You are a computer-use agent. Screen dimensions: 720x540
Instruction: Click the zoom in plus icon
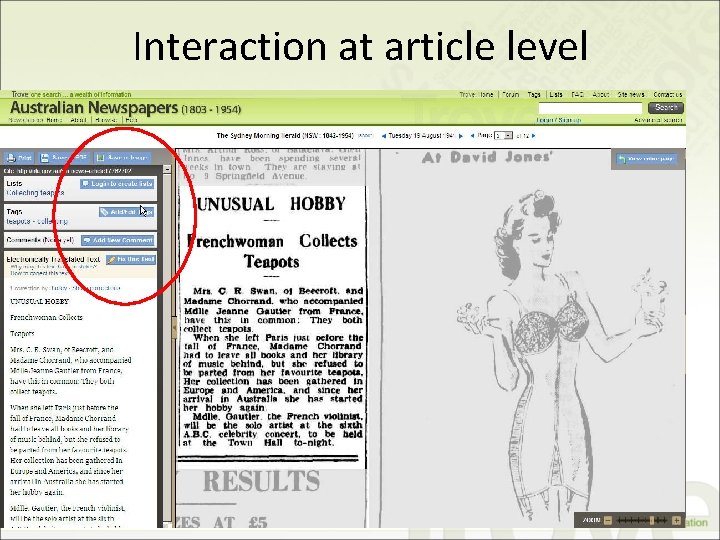coord(676,520)
